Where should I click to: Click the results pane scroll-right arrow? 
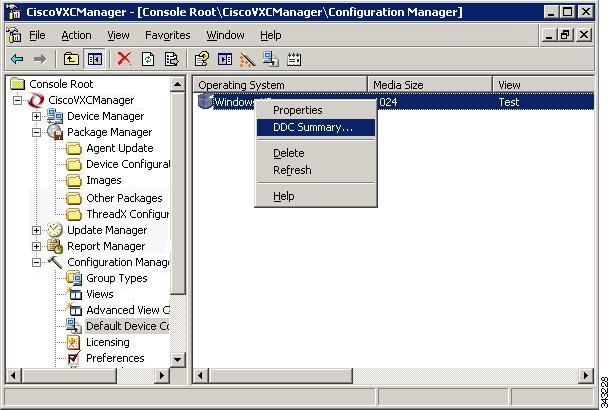coord(586,376)
